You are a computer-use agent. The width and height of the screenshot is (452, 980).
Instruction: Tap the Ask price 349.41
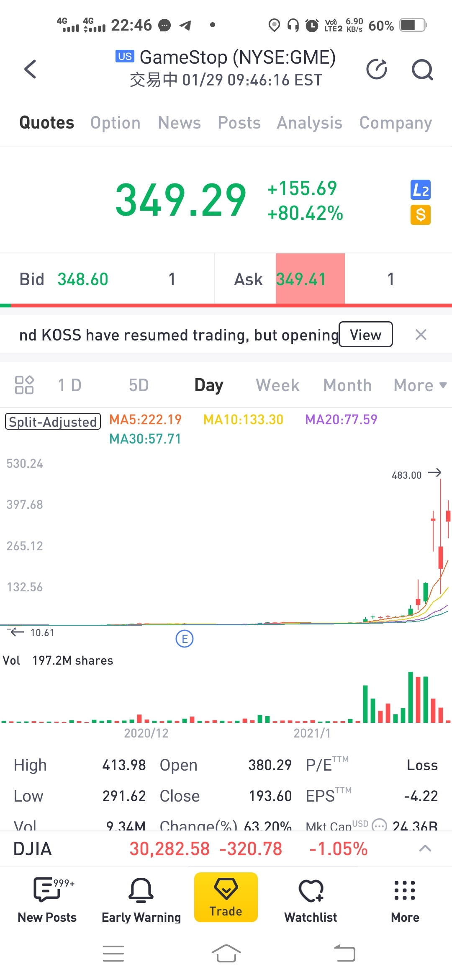(301, 279)
